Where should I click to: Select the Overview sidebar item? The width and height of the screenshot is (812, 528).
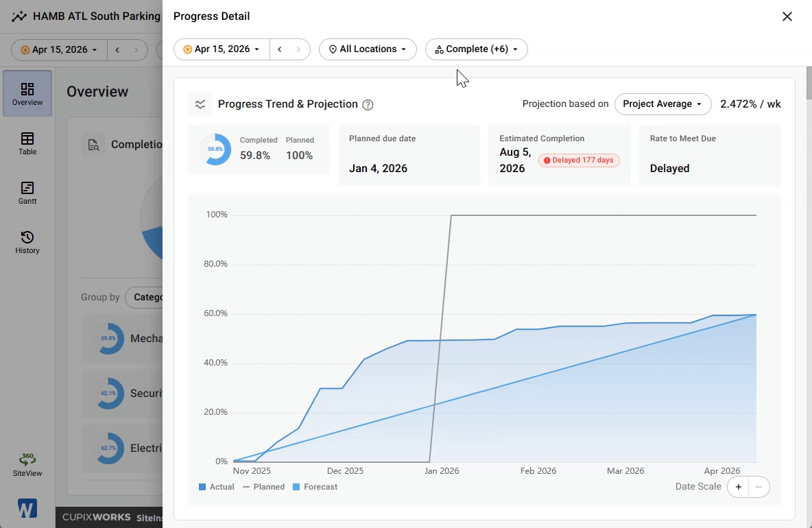[27, 94]
